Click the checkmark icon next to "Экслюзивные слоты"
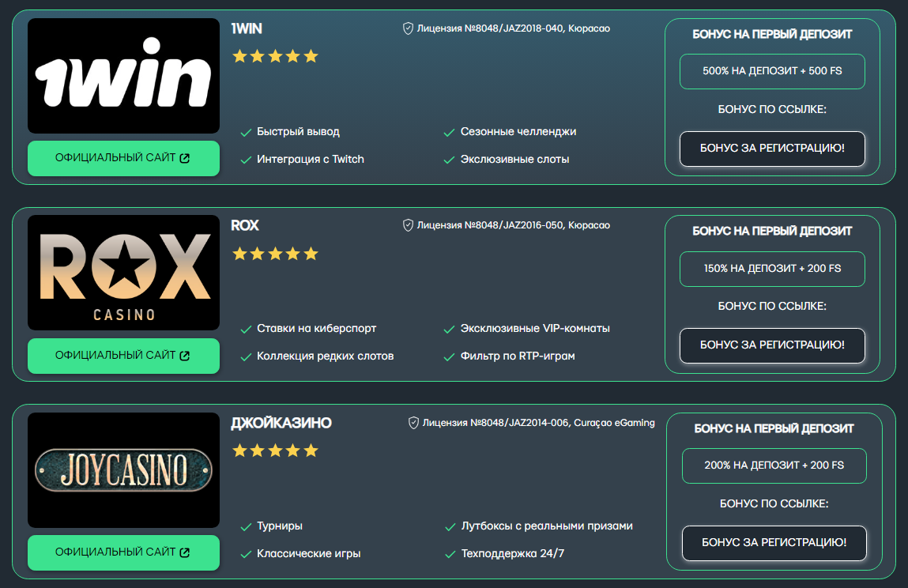Screen dimensions: 908x588 (x=449, y=160)
